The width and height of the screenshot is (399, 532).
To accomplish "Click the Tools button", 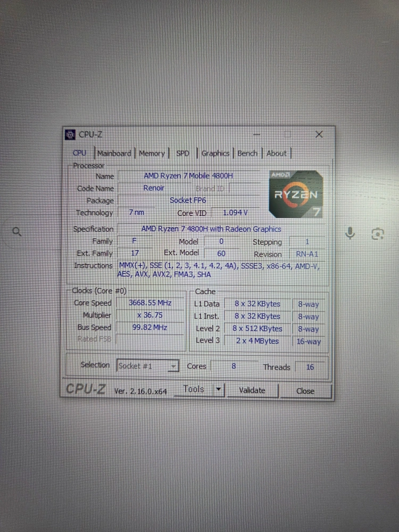I will tap(194, 389).
